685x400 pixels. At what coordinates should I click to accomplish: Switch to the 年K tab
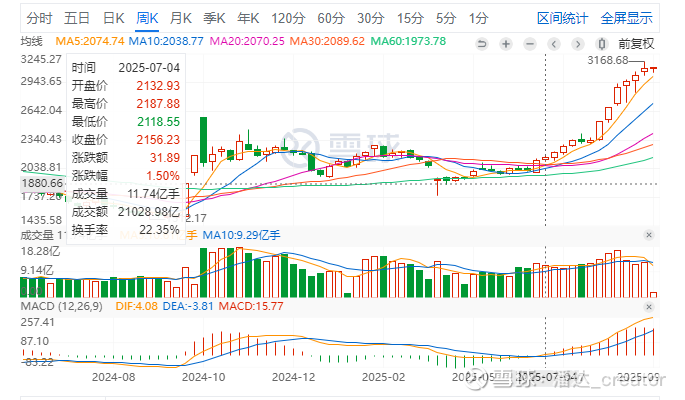tap(247, 18)
